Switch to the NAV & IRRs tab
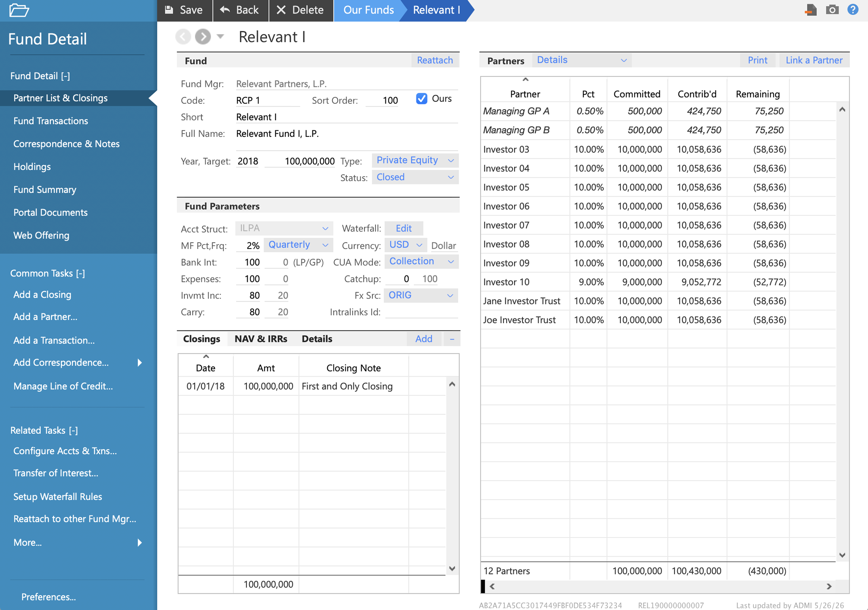This screenshot has width=868, height=610. (x=261, y=339)
